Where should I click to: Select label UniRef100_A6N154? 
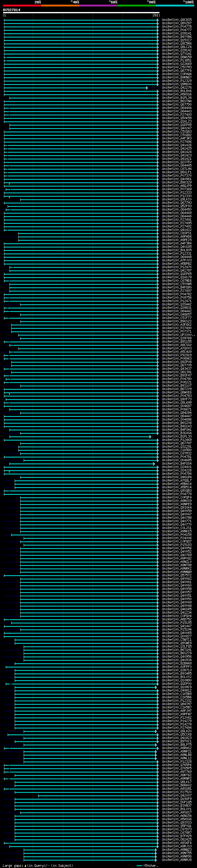coord(176,816)
